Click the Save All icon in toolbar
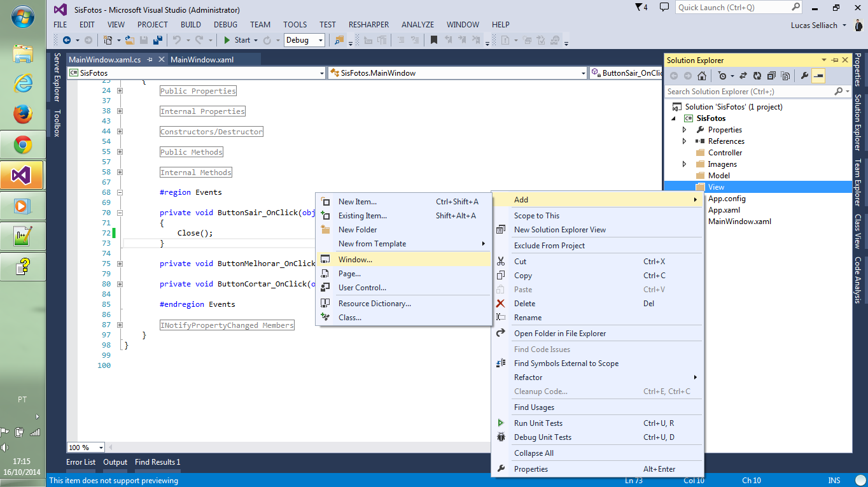This screenshot has height=487, width=868. tap(157, 40)
